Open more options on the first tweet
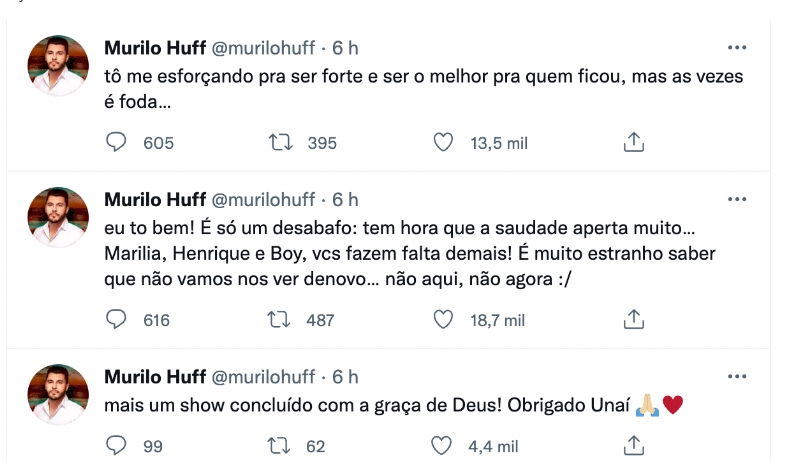Viewport: 807px width, 462px height. [737, 47]
